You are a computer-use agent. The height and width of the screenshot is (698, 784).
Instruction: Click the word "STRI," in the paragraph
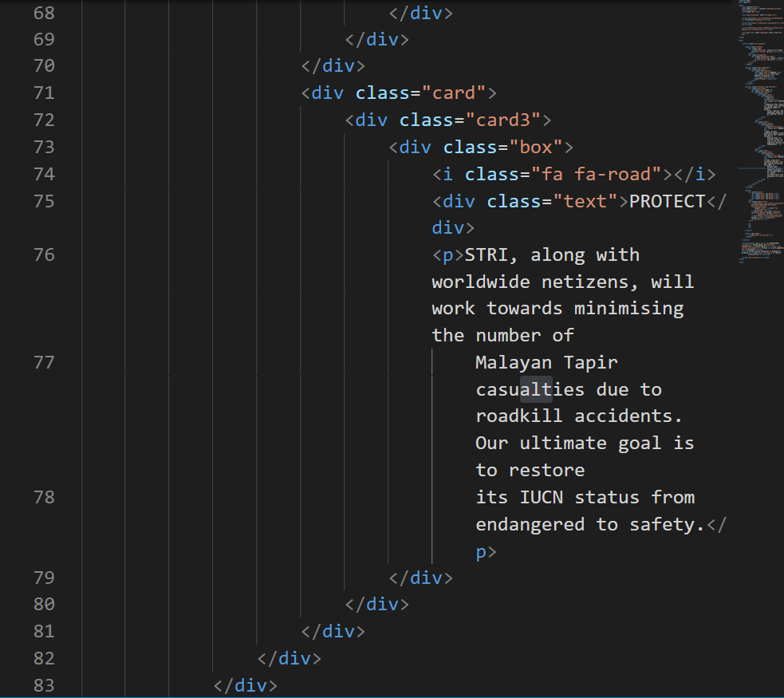click(x=491, y=255)
